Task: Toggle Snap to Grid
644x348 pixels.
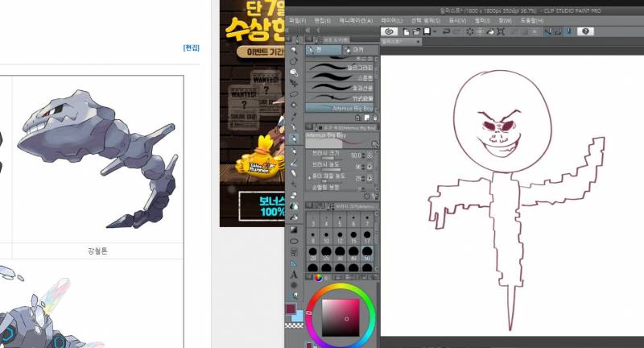Action: tap(569, 31)
